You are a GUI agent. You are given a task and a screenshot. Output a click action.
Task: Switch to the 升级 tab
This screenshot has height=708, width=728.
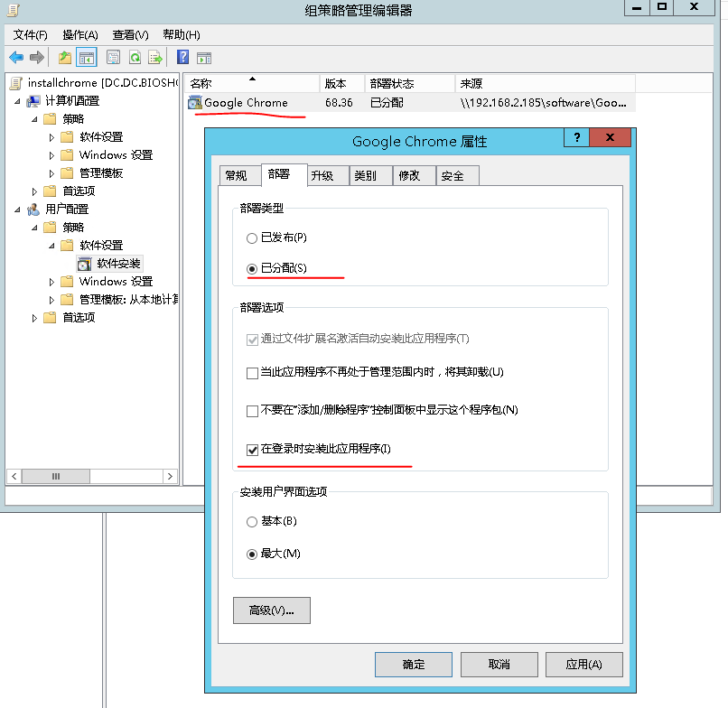[x=322, y=176]
